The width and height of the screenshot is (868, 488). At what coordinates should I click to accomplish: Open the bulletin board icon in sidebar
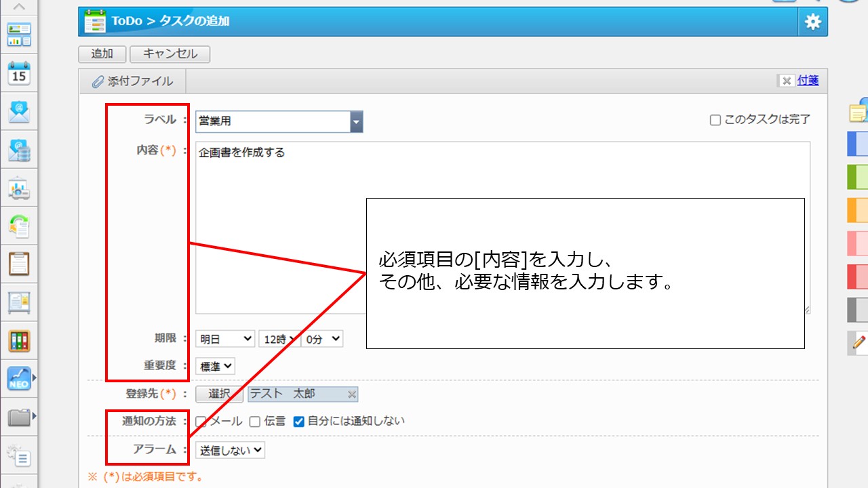19,302
